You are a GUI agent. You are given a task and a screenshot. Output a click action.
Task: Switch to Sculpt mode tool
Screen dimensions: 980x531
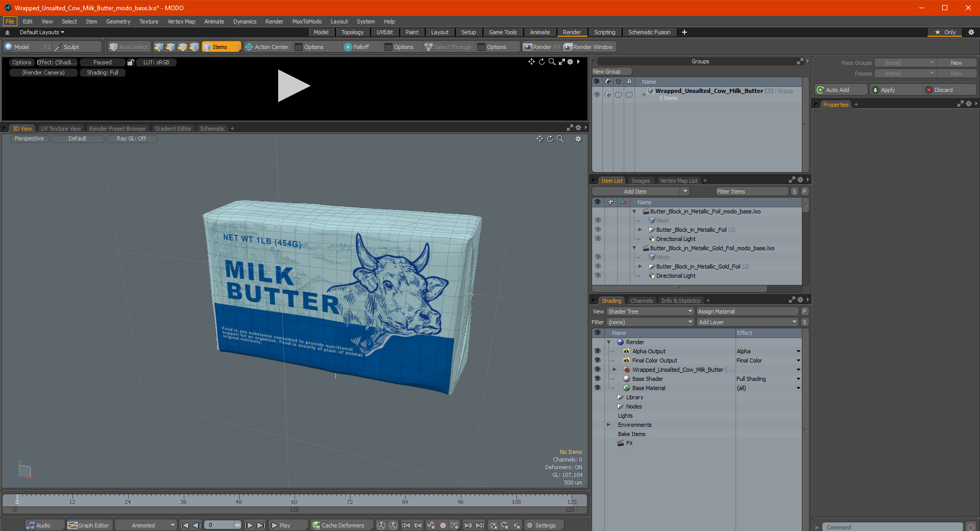(77, 47)
